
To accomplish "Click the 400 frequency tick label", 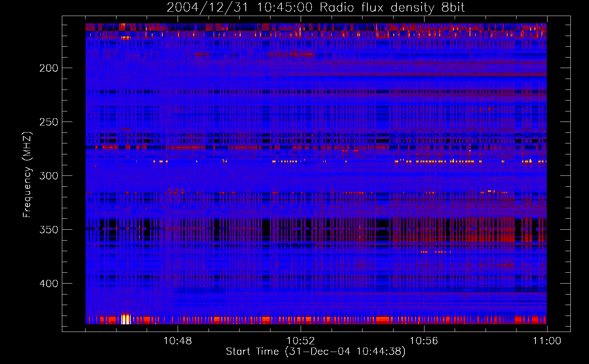I will coord(49,284).
